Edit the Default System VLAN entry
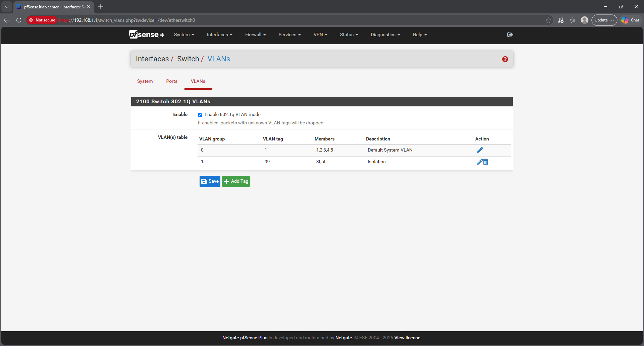 tap(480, 150)
